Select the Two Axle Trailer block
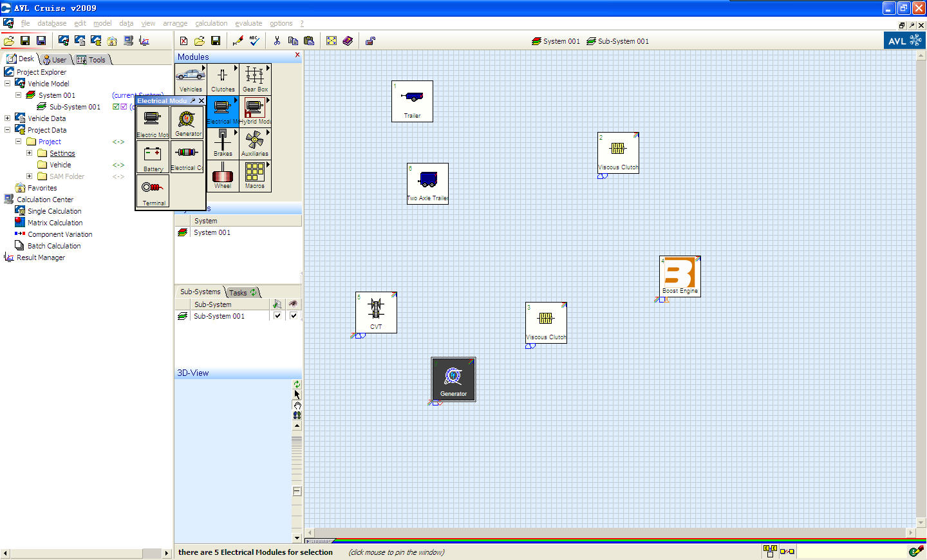This screenshot has height=560, width=927. coord(427,183)
